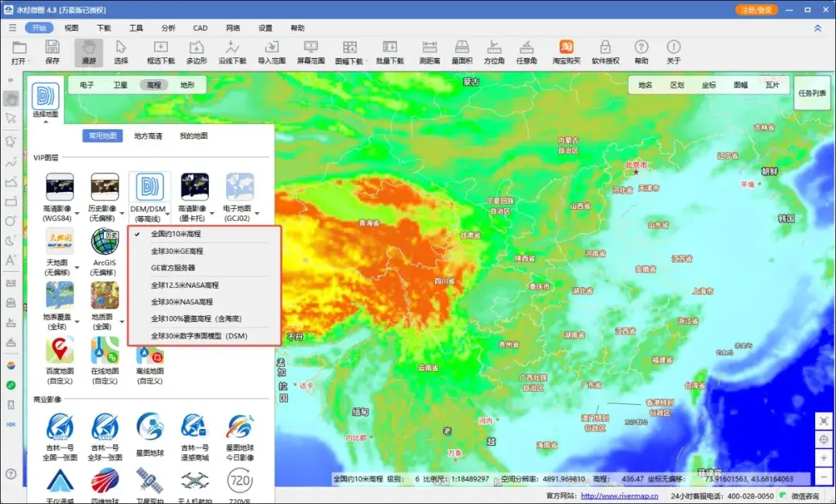Collapse the DEM/DSM (等高线) dropdown arrow
This screenshot has height=504, width=836.
point(167,214)
